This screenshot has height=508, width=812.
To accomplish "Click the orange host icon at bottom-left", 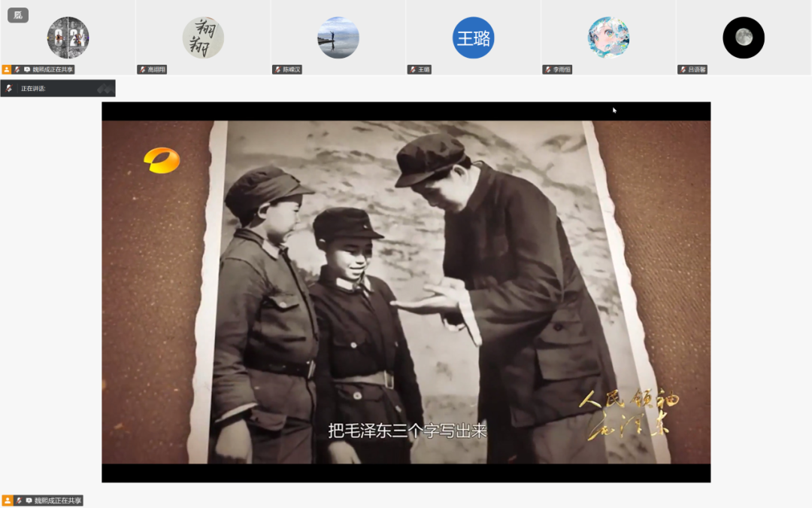I will pos(8,500).
